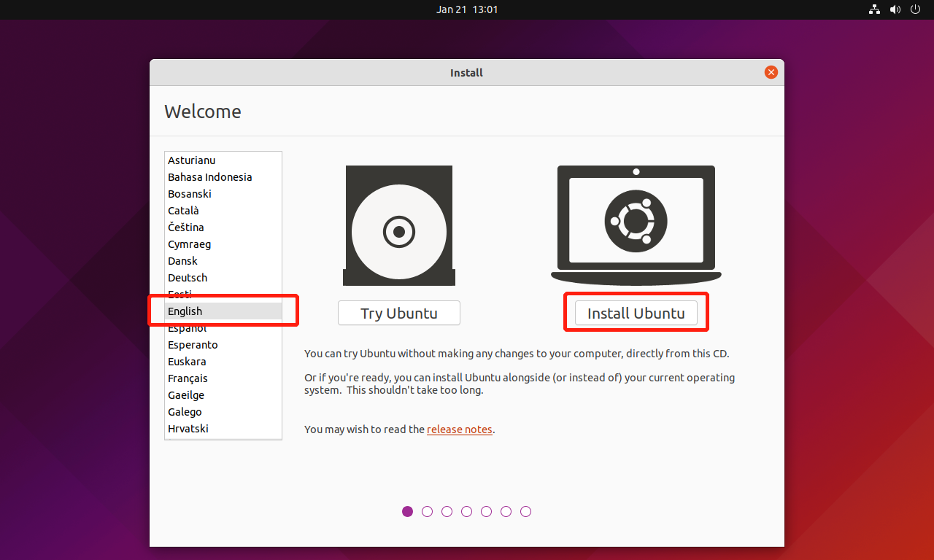
Task: Select Euskara language
Action: [223, 362]
